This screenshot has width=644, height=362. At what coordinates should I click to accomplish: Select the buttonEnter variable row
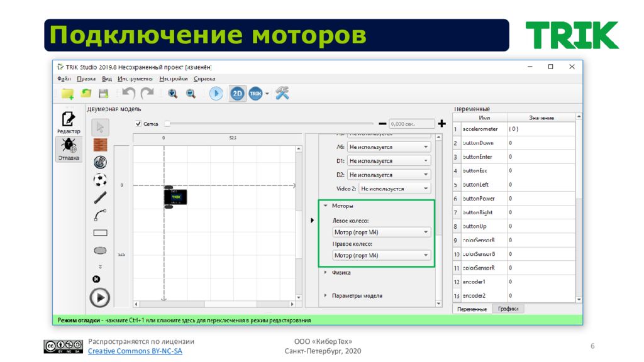click(x=514, y=156)
